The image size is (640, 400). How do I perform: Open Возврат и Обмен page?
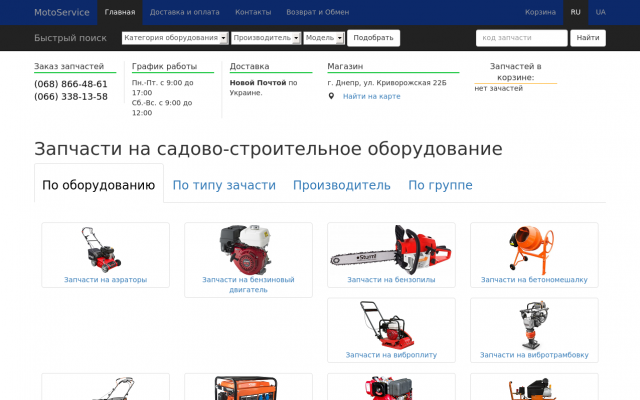[x=318, y=12]
